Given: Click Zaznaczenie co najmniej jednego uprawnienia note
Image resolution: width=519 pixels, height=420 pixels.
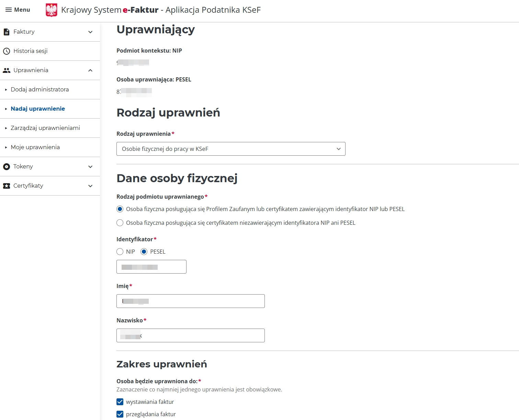Looking at the screenshot, I should tap(199, 389).
